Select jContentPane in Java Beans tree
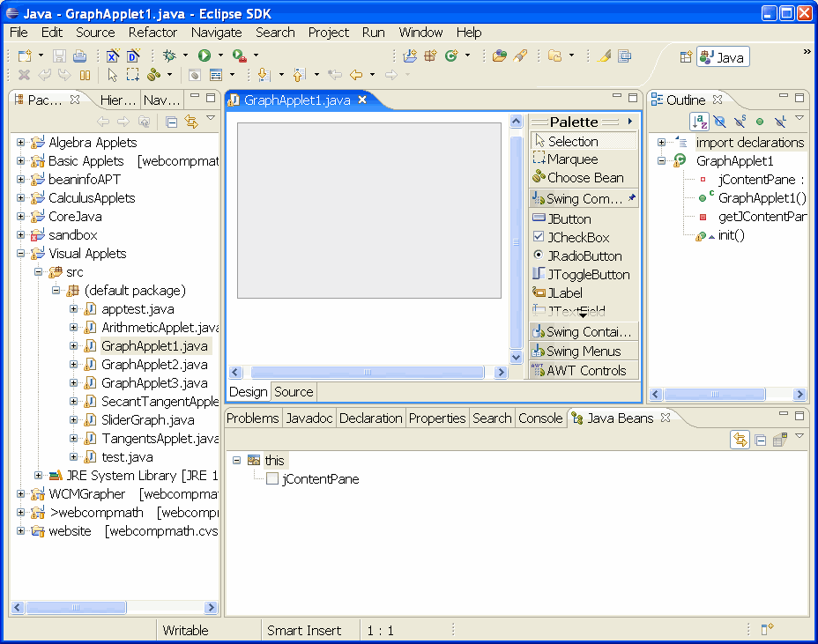 coord(320,478)
